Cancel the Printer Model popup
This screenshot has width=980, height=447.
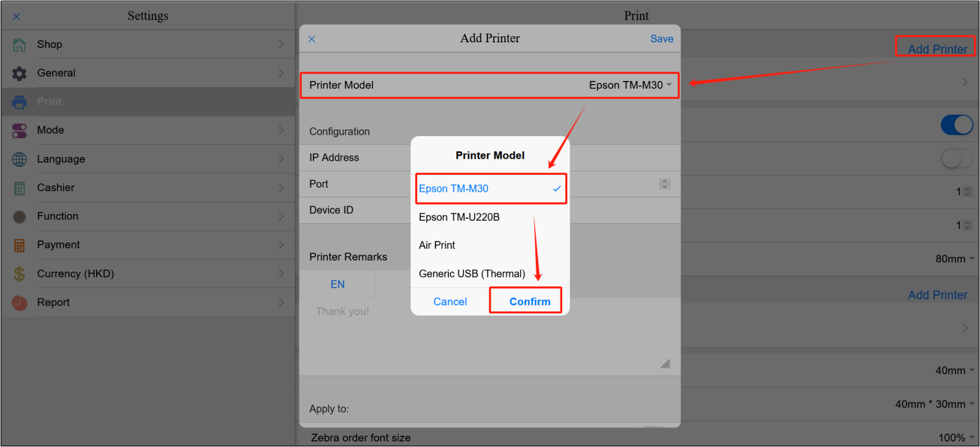click(450, 302)
